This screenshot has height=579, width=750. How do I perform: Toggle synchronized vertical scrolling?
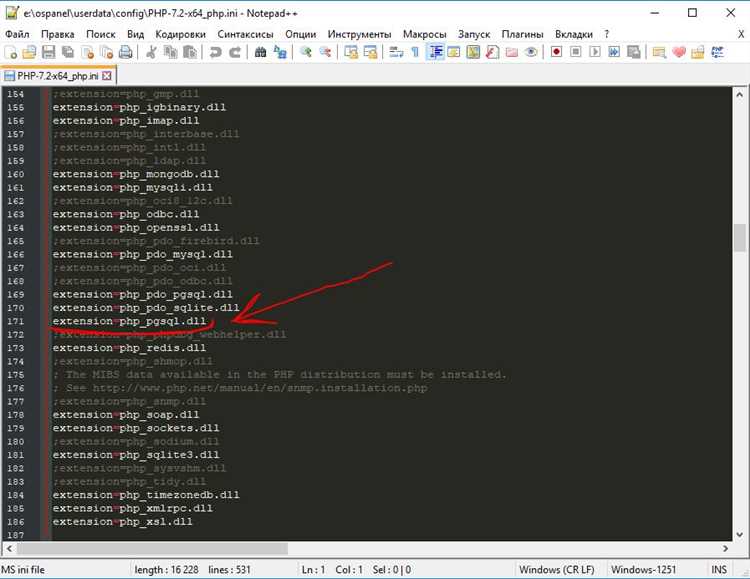coord(351,52)
